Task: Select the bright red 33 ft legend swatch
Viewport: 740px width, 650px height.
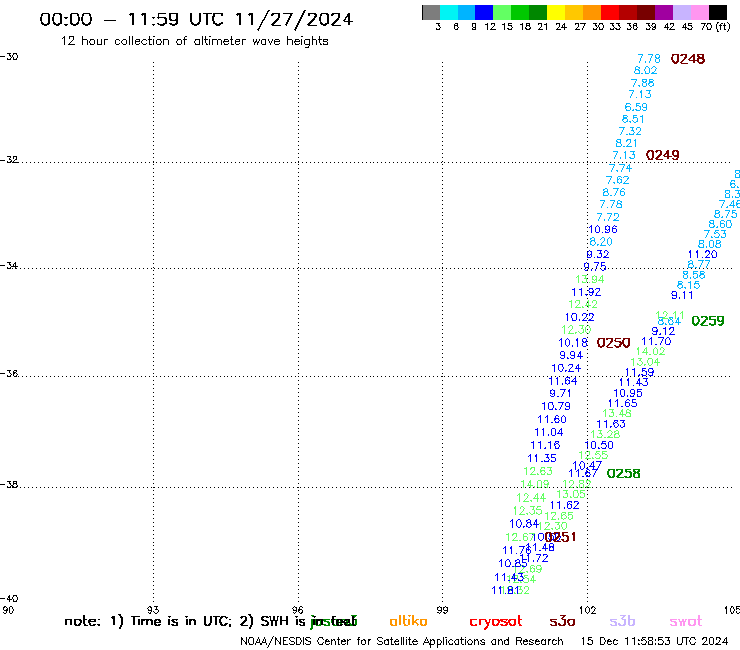Action: pos(609,12)
